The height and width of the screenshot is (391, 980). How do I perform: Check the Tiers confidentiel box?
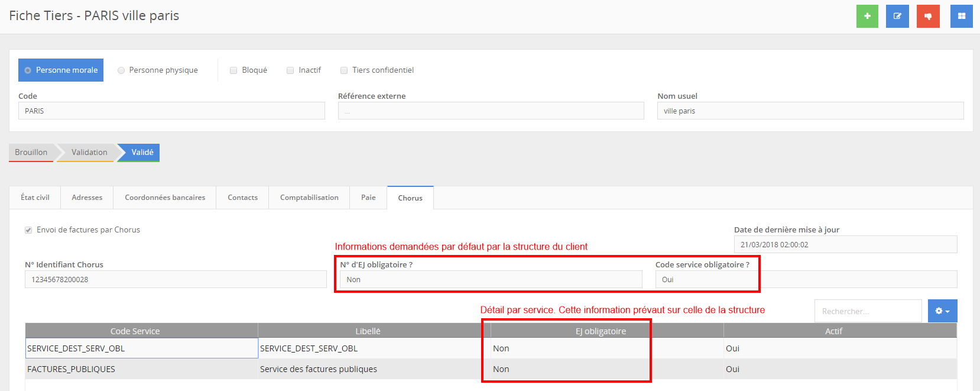point(344,70)
